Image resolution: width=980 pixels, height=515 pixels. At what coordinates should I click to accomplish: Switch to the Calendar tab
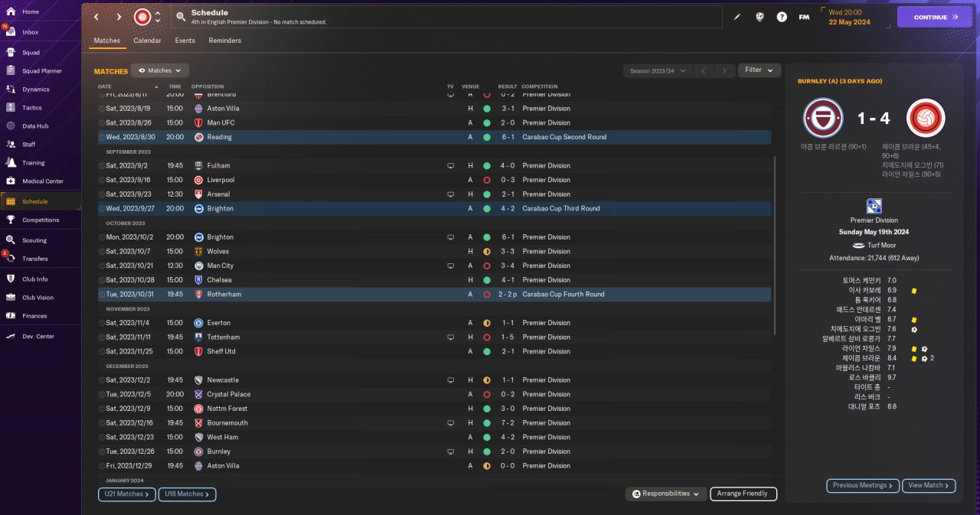tap(147, 41)
